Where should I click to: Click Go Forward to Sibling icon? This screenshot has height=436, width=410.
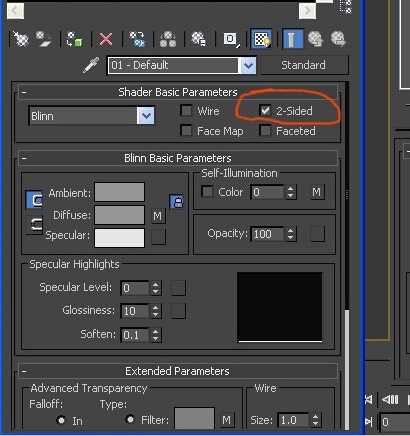click(338, 39)
